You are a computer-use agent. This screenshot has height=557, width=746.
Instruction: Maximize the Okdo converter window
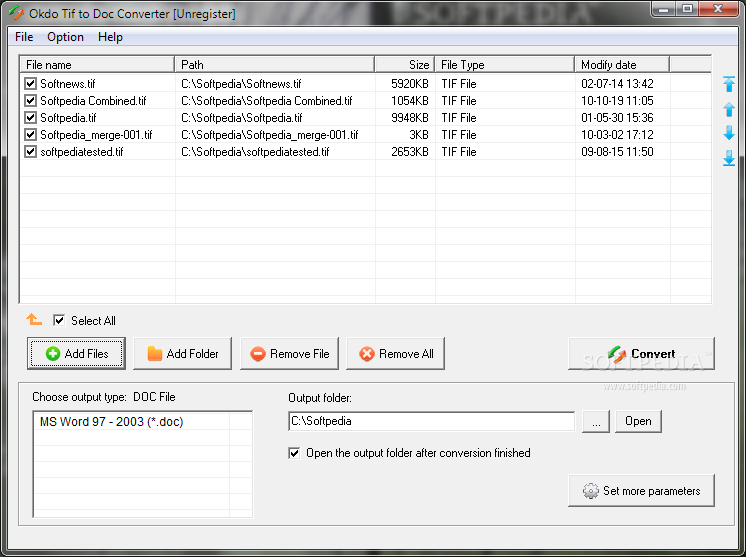tap(687, 9)
